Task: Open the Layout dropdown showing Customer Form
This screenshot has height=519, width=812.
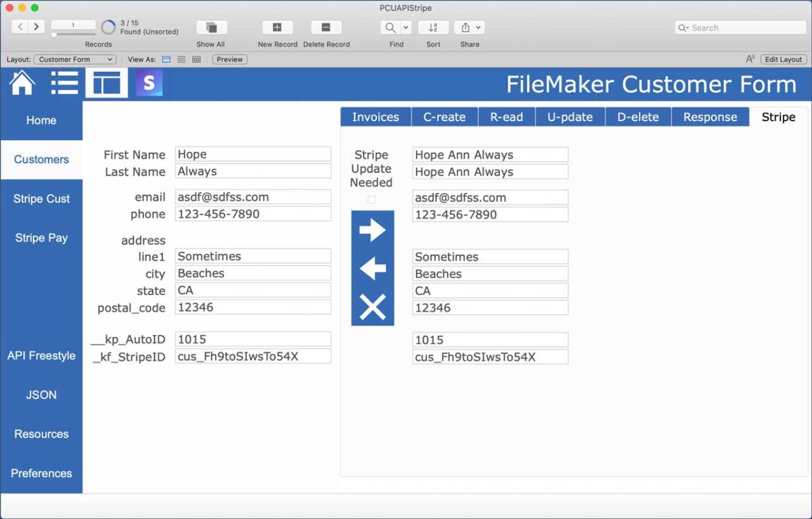Action: pyautogui.click(x=74, y=59)
